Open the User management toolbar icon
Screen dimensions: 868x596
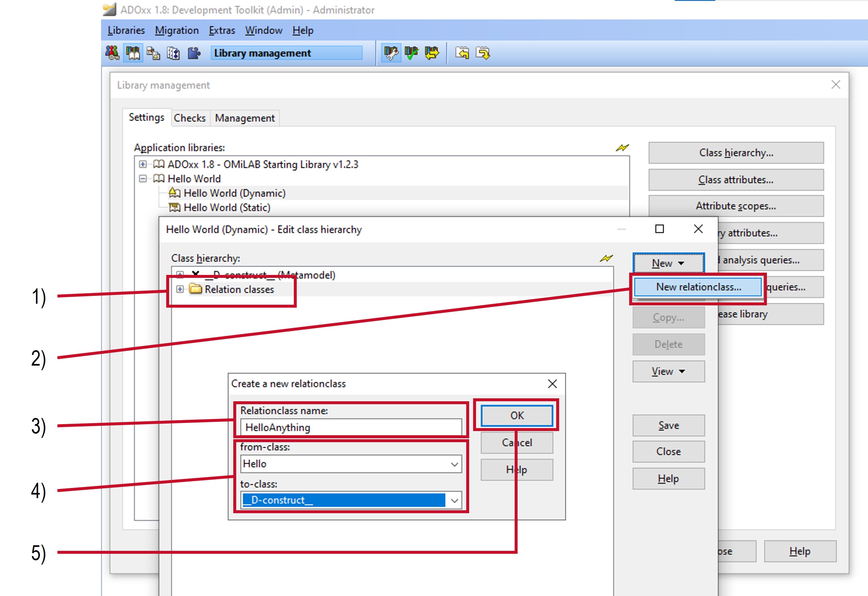point(112,53)
